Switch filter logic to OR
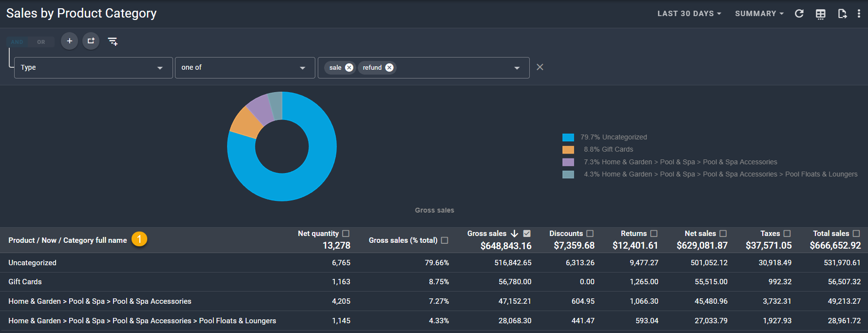Viewport: 868px width, 333px height. (x=41, y=42)
